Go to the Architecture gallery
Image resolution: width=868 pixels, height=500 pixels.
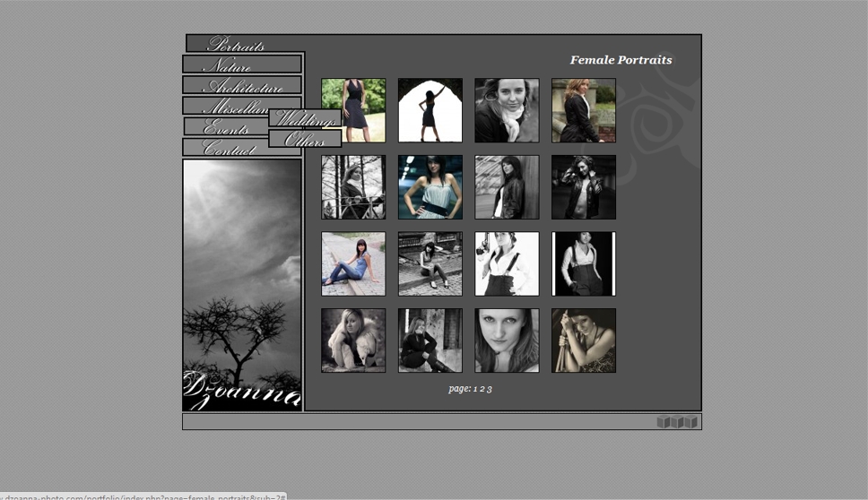242,86
